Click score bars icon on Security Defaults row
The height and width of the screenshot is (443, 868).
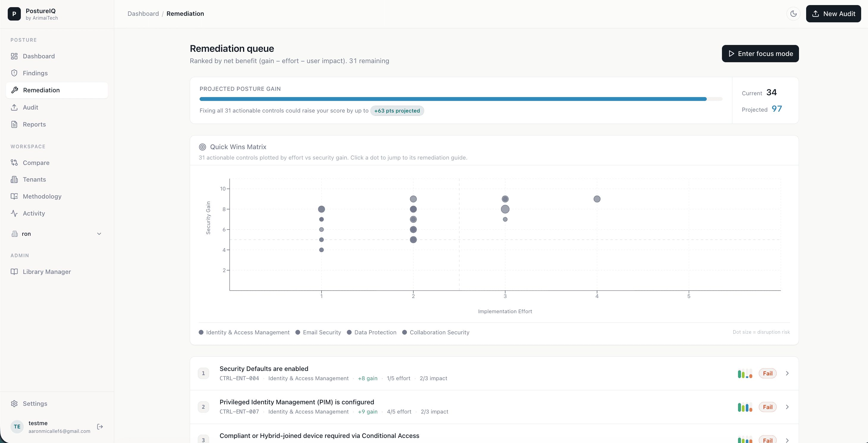pos(745,373)
